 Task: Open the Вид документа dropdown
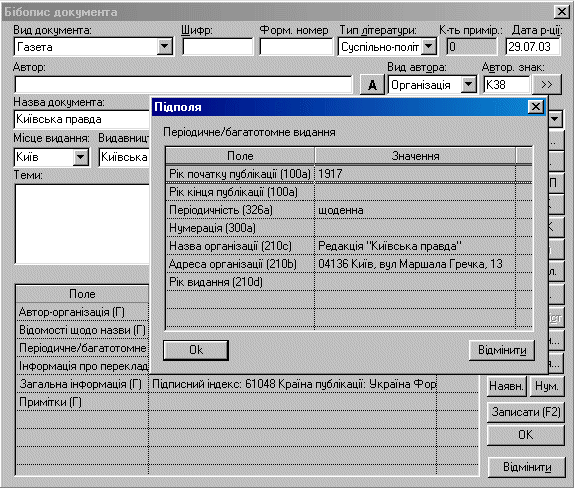165,46
